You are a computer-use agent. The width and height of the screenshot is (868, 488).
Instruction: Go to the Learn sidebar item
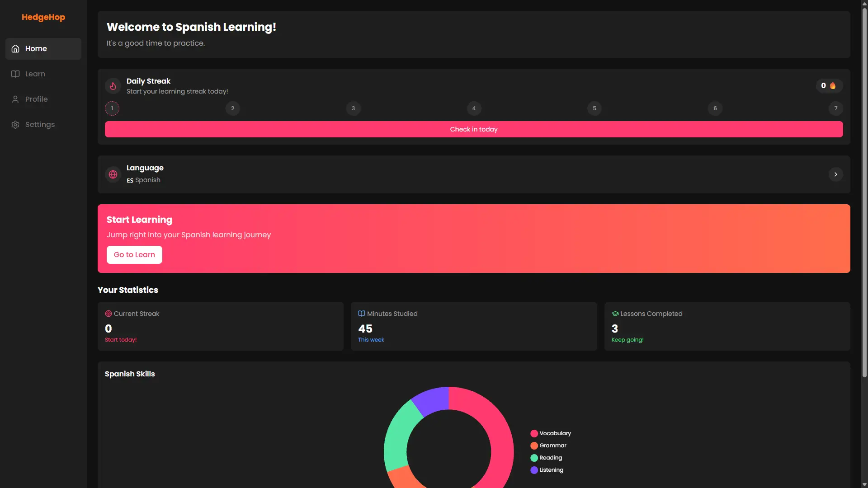pos(43,74)
